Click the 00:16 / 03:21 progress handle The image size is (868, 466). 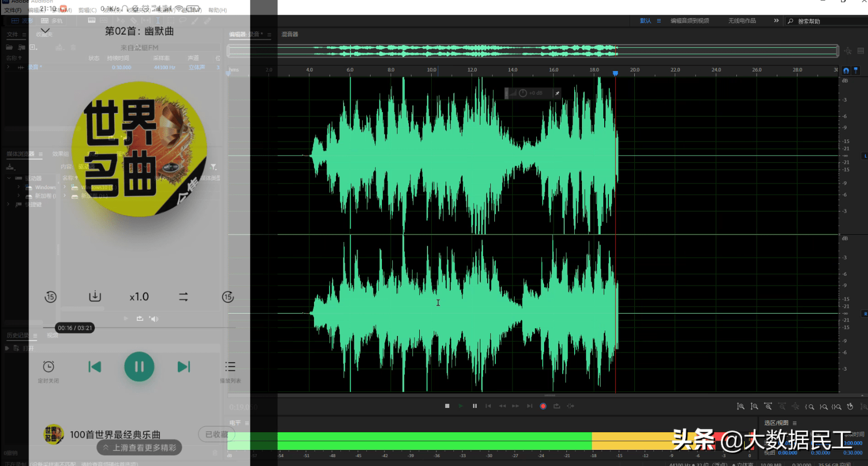(x=75, y=328)
